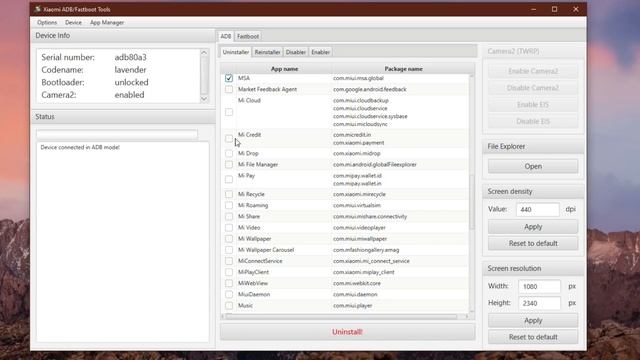
Task: Click the Xiaomi ADB/Fastboot Tools title icon
Action: click(38, 9)
